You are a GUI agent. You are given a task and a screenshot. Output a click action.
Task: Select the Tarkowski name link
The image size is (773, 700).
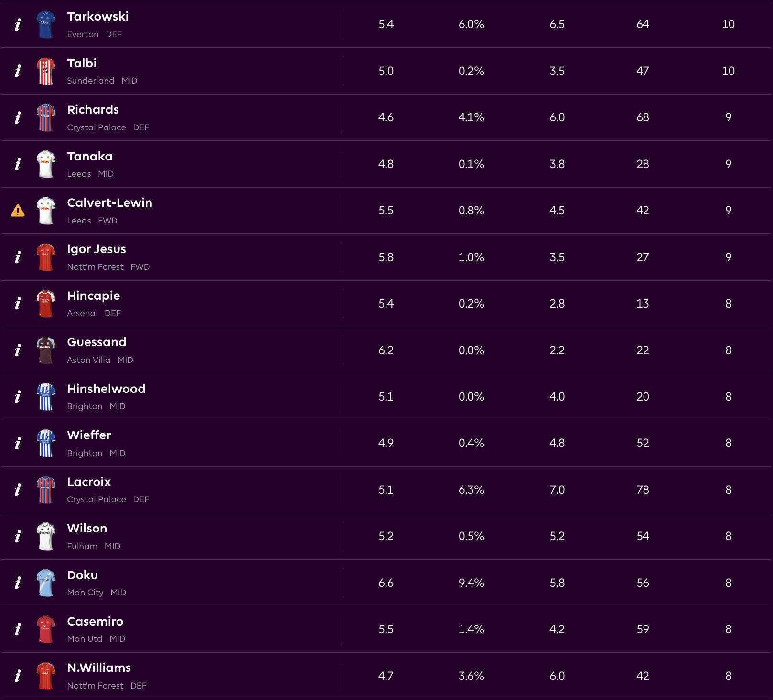coord(97,16)
